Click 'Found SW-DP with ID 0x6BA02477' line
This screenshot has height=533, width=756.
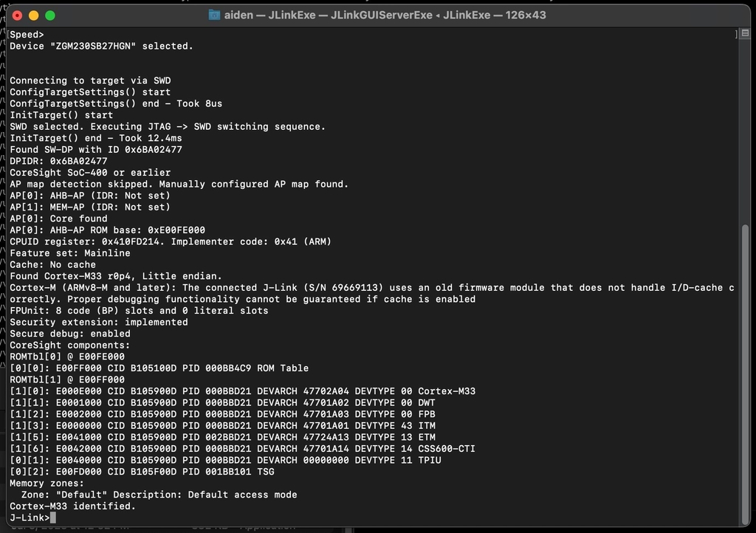coord(96,150)
